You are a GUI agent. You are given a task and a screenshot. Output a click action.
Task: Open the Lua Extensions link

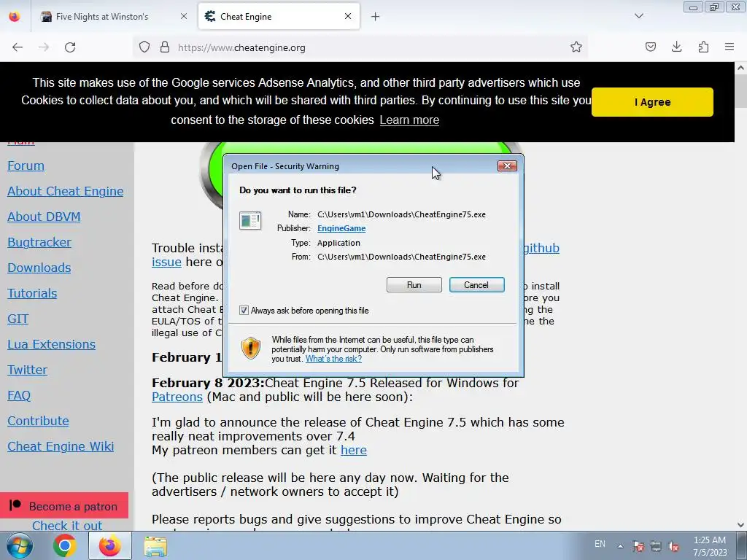tap(52, 344)
